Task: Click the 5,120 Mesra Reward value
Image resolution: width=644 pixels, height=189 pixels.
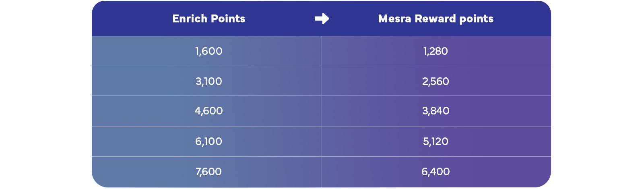Action: pyautogui.click(x=436, y=141)
